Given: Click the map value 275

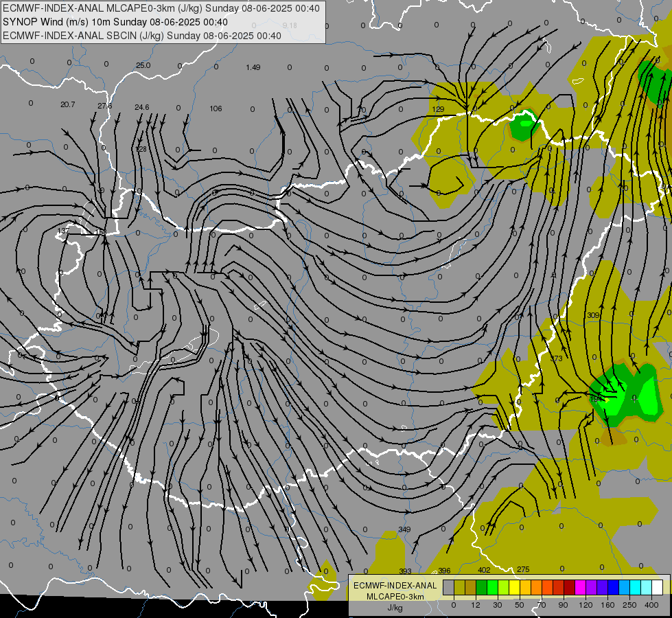Looking at the screenshot, I should [523, 569].
